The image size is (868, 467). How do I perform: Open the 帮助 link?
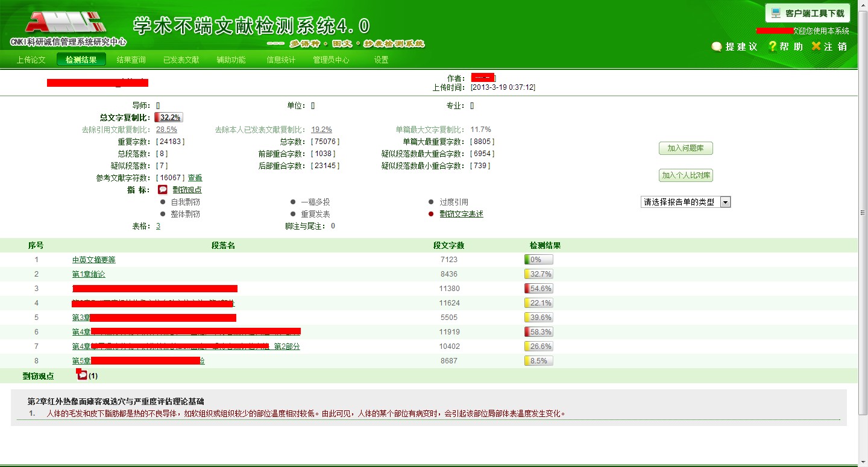pyautogui.click(x=791, y=46)
